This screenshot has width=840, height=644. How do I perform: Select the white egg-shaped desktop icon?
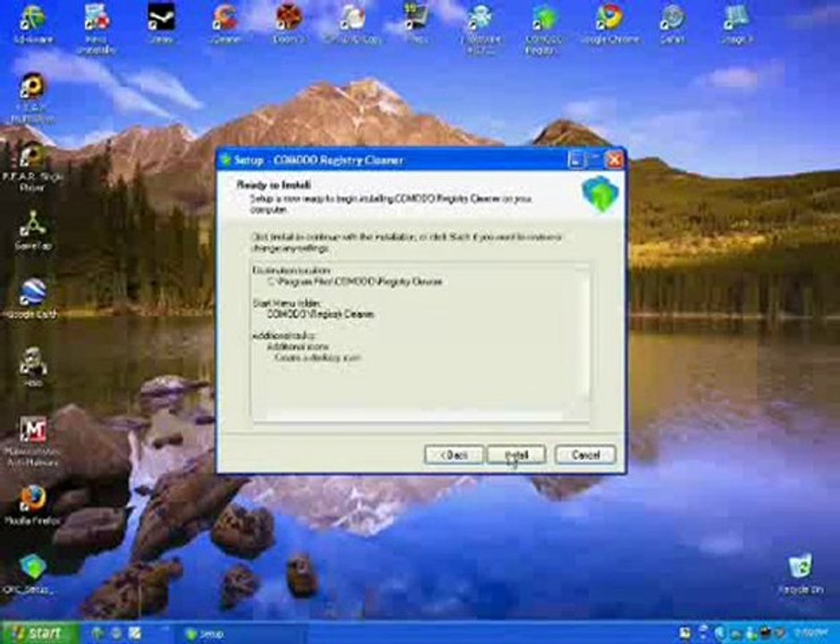click(352, 24)
